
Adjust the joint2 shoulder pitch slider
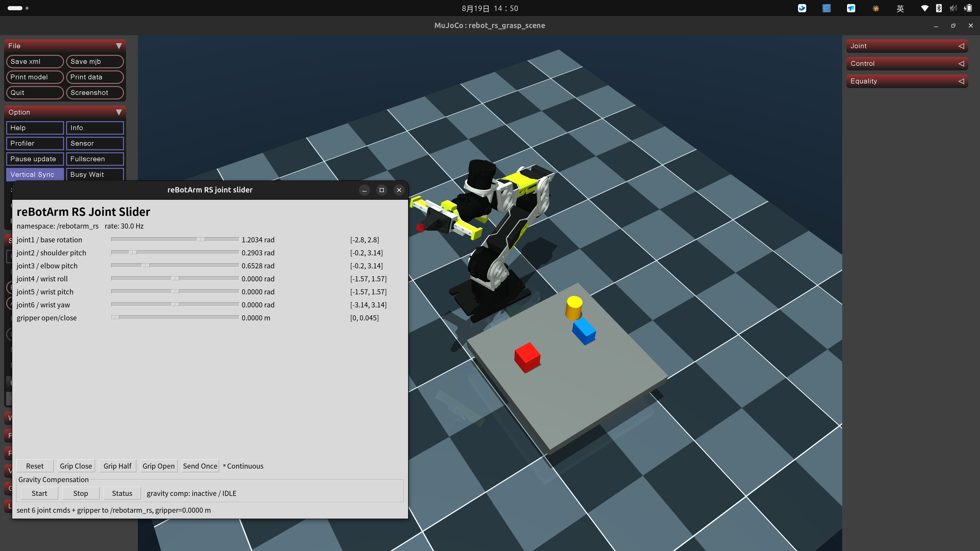[x=175, y=253]
